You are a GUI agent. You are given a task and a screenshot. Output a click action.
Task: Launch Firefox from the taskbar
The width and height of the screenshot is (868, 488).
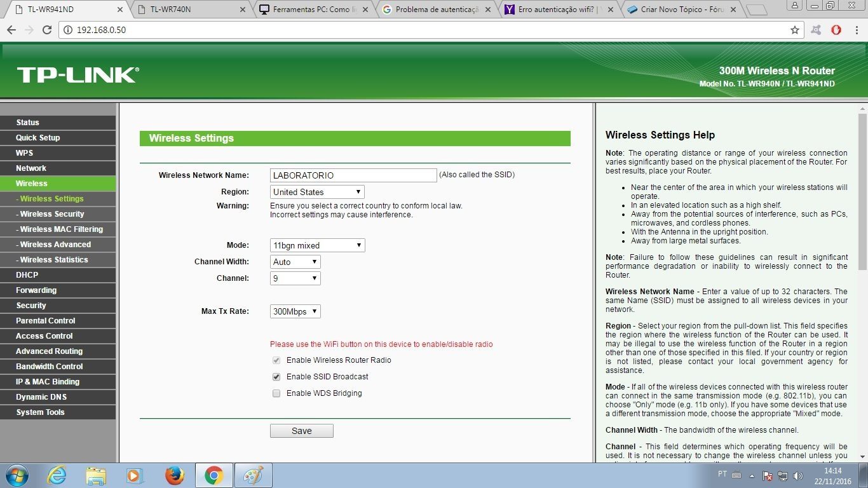[x=174, y=475]
